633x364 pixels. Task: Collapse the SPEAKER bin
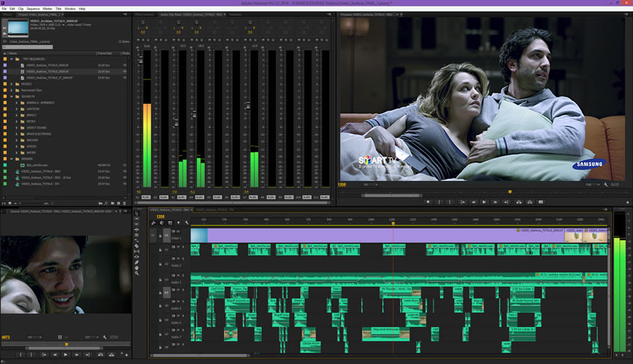point(12,159)
